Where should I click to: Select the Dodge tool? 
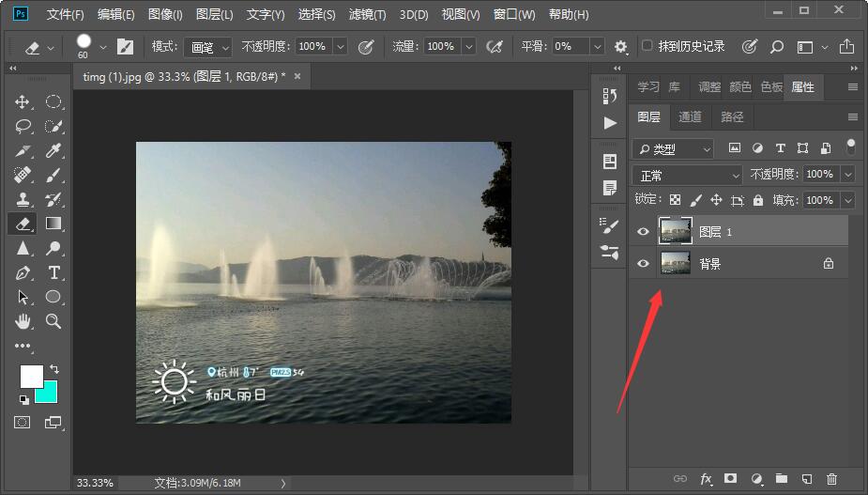point(53,248)
